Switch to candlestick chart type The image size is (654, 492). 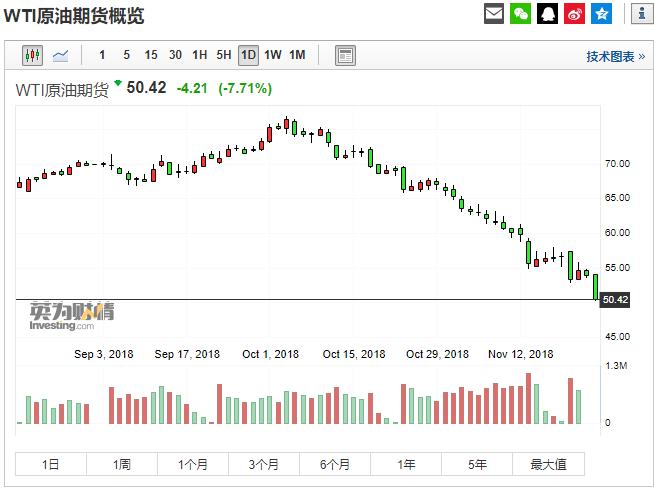click(32, 55)
